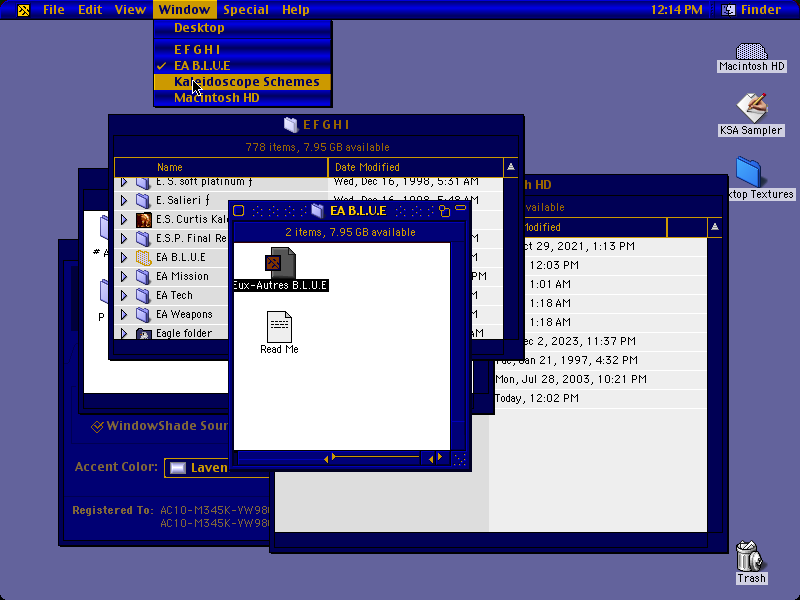Sort E F G H I list by Date Modified
This screenshot has width=800, height=600.
[x=415, y=167]
